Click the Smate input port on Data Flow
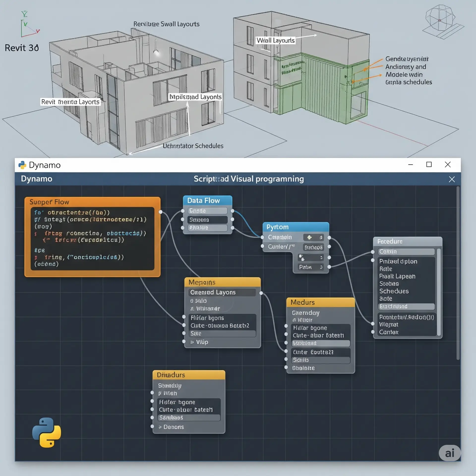 (x=183, y=211)
